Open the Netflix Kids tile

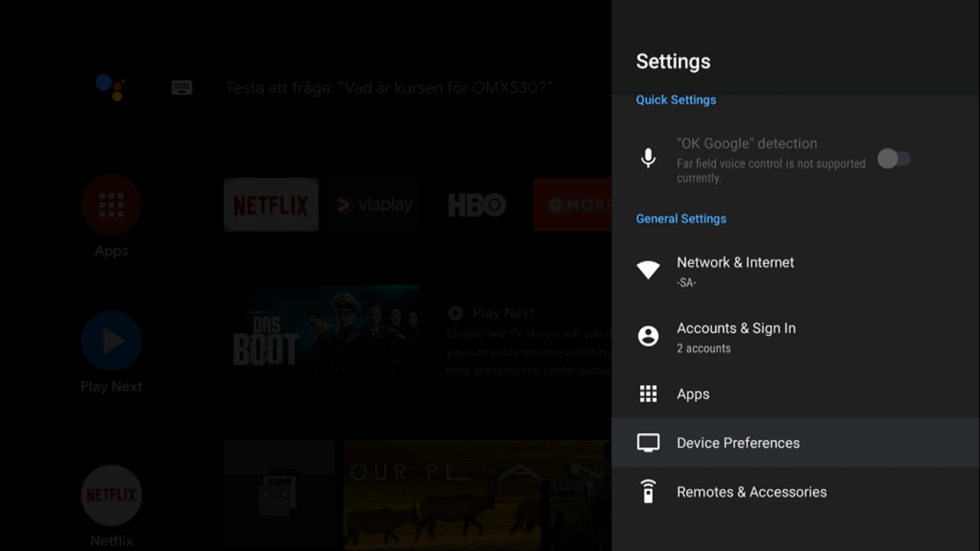tap(279, 495)
